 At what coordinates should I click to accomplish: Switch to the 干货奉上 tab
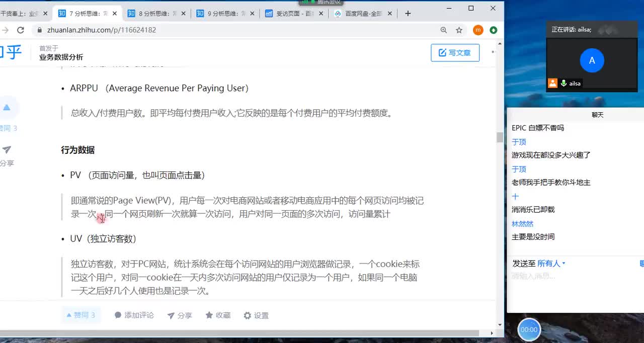(24, 14)
